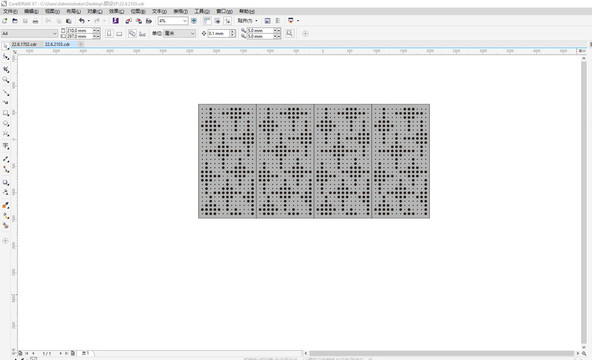Select the Smart Fill tool
Screen dimensions: 592x360
click(x=6, y=226)
